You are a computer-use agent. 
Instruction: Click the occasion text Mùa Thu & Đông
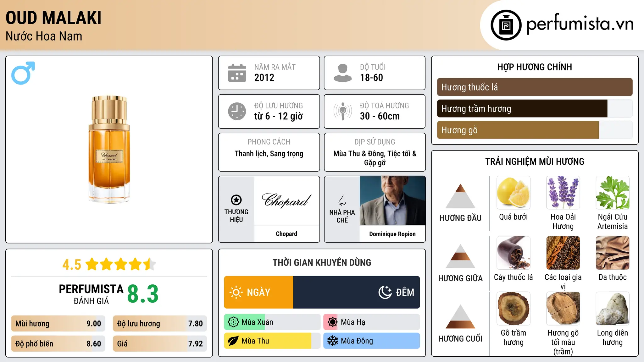(x=359, y=154)
